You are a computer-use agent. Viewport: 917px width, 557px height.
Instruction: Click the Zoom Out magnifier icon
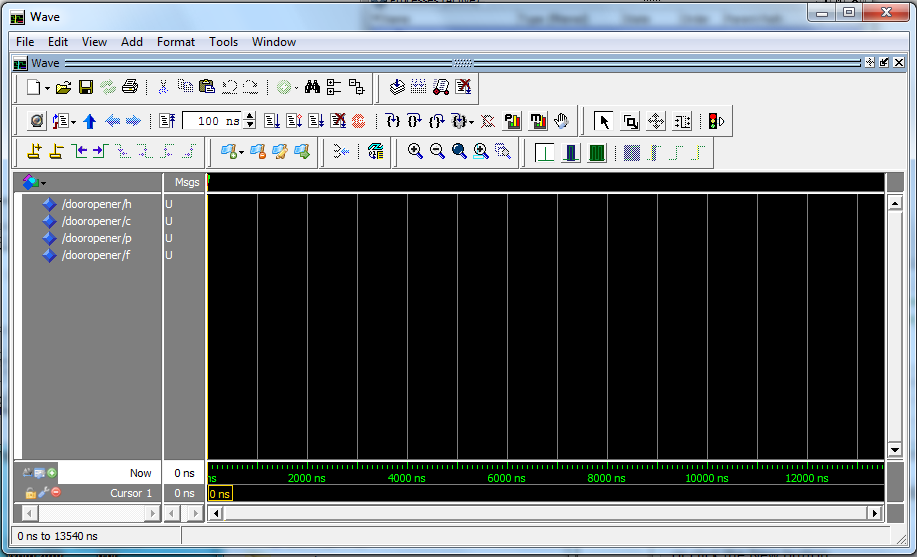[x=437, y=152]
